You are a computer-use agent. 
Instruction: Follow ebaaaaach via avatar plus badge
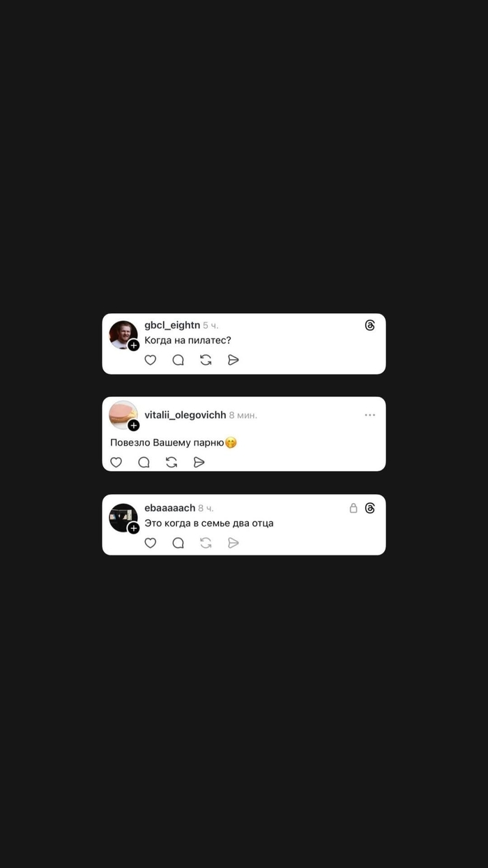pos(134,528)
